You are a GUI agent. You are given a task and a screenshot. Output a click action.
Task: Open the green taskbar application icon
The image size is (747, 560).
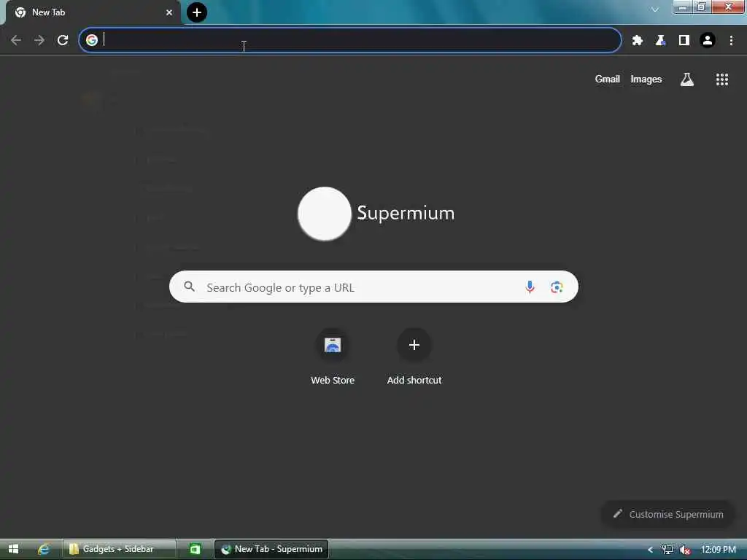coord(196,549)
